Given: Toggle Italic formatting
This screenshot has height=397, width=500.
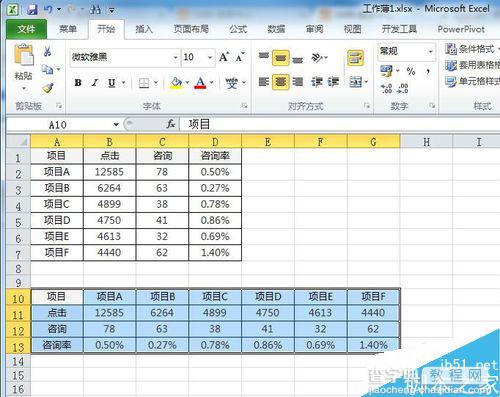Looking at the screenshot, I should [x=95, y=83].
